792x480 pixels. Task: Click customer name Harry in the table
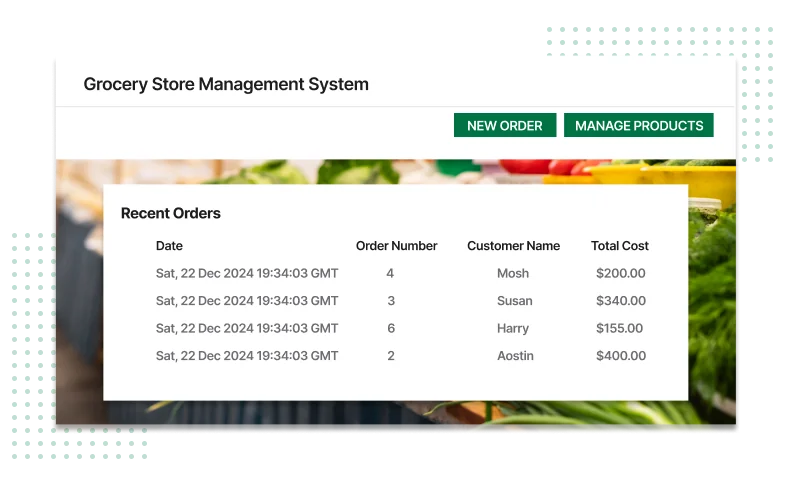pyautogui.click(x=513, y=328)
